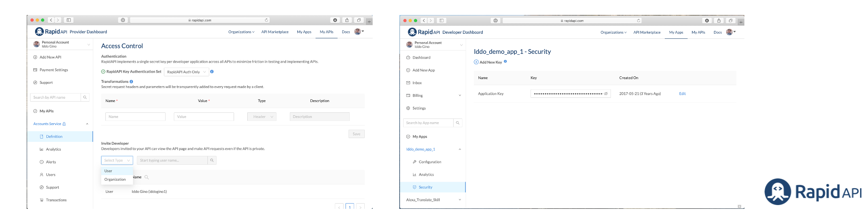
Task: Click page 1 pagination button
Action: 350,206
